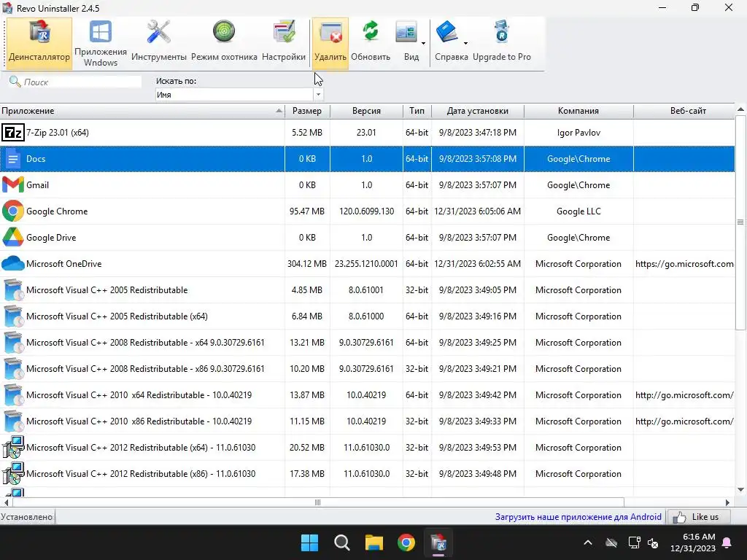Sort by Тип column header

click(417, 111)
